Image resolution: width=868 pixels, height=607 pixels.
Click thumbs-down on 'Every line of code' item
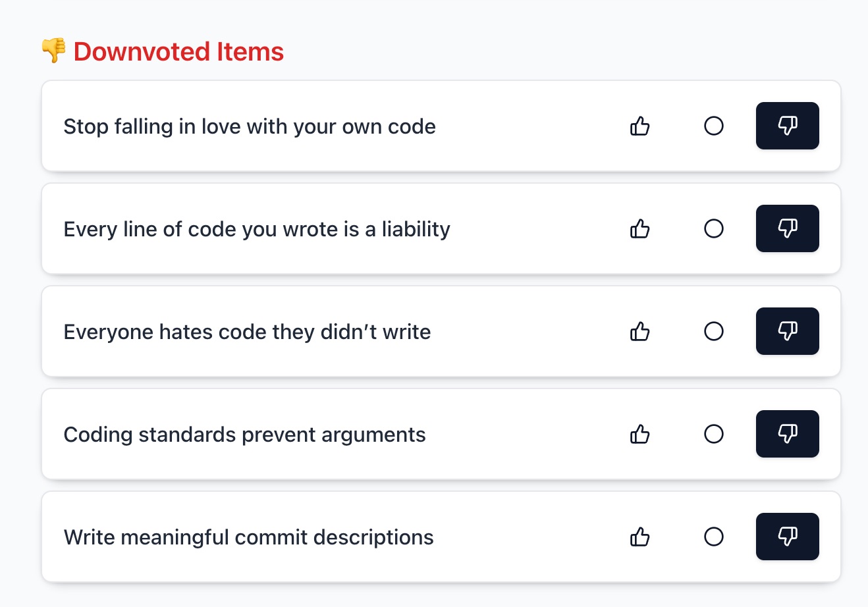tap(788, 228)
